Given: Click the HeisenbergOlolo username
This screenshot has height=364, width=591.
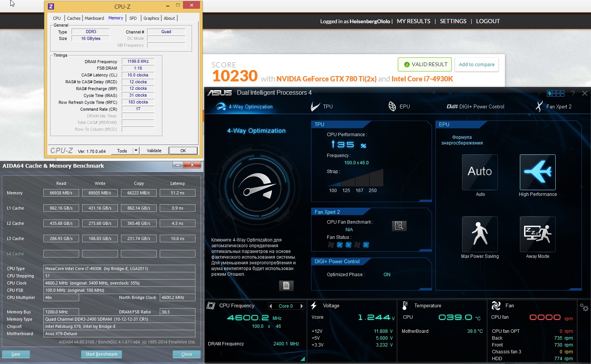Looking at the screenshot, I should [370, 21].
